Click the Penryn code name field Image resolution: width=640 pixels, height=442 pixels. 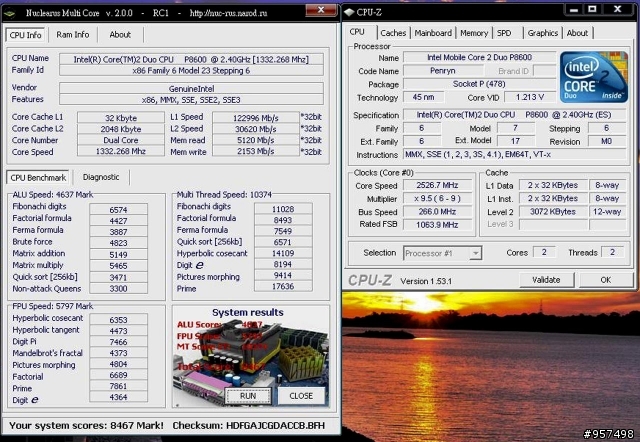tap(442, 71)
